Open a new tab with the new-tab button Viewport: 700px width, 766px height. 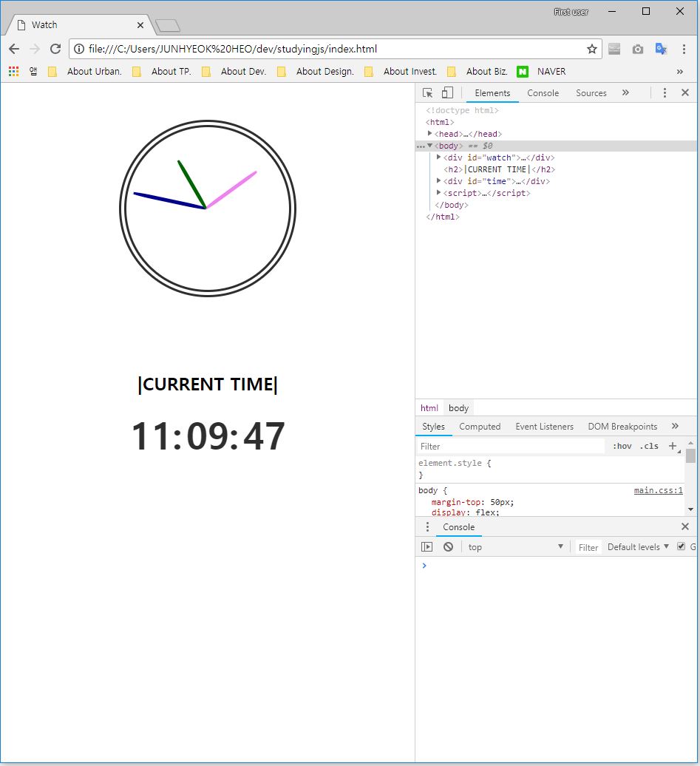168,25
